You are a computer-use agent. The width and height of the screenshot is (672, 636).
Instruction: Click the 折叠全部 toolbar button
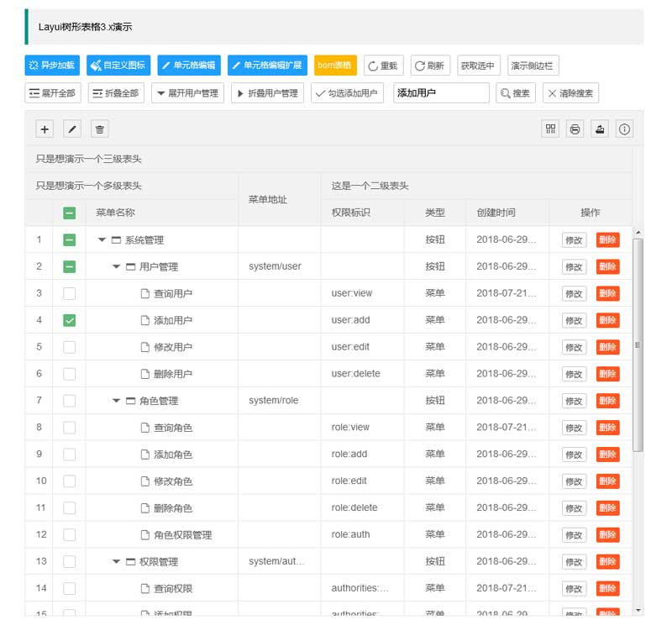(114, 93)
